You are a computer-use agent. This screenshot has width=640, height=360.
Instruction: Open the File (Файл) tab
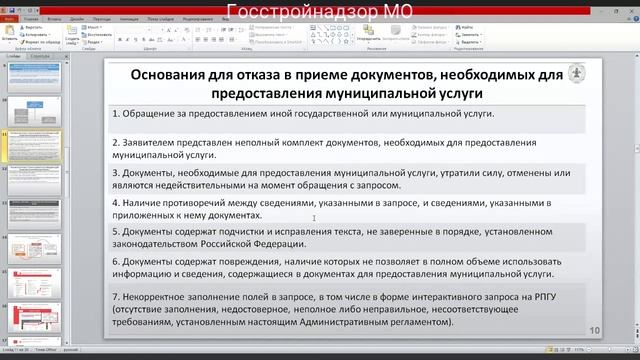click(x=9, y=19)
